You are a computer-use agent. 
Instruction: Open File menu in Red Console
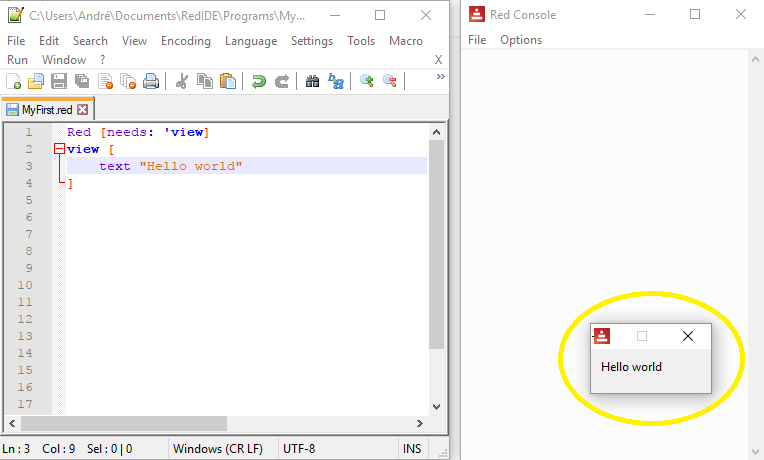(477, 40)
